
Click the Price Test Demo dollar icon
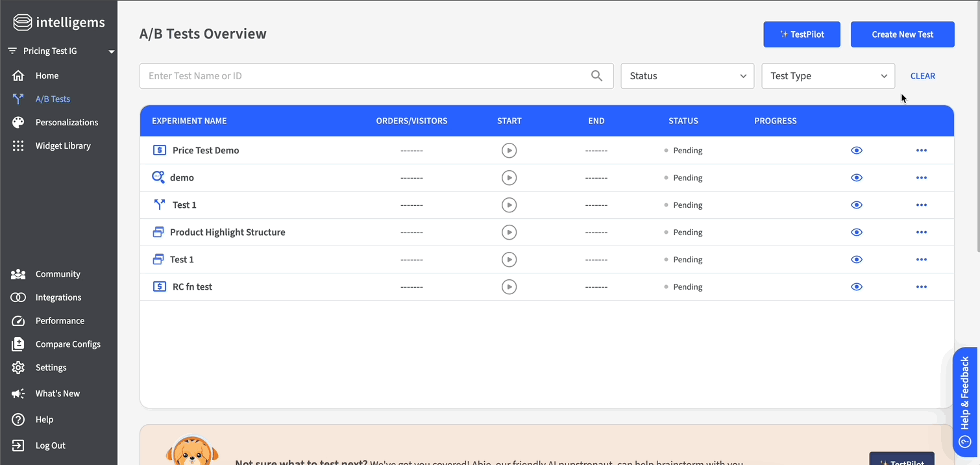159,151
